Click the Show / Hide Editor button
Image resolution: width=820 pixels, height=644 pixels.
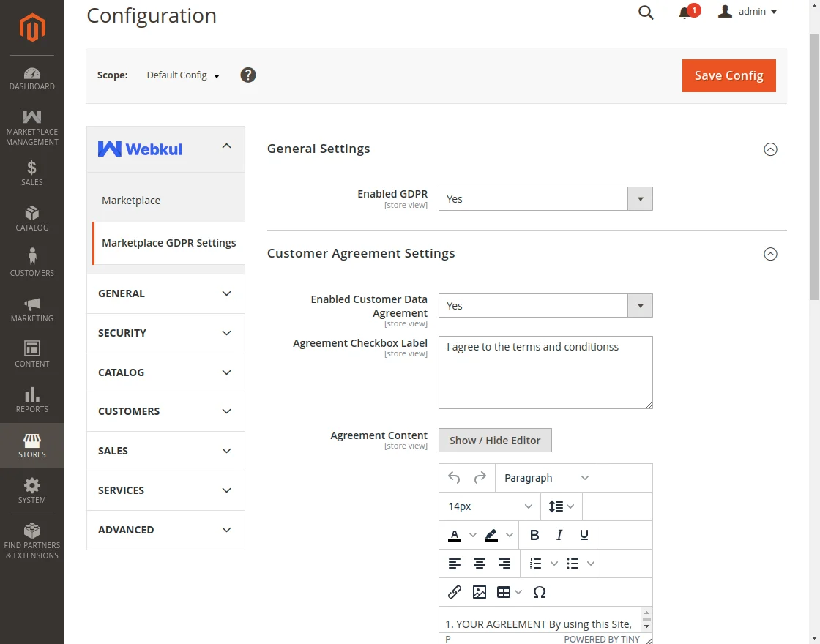tap(495, 440)
